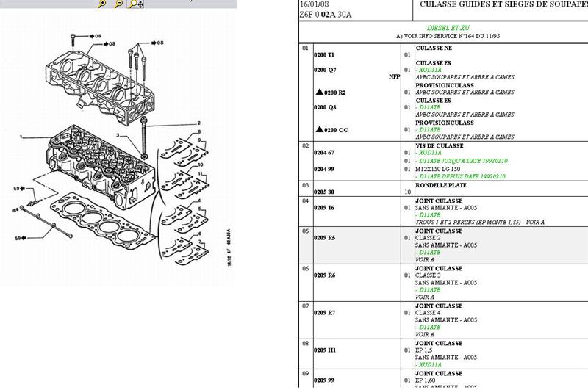Click the CLASSE 4 gasket description
Viewport: 588px width, 390px height.
pos(428,312)
